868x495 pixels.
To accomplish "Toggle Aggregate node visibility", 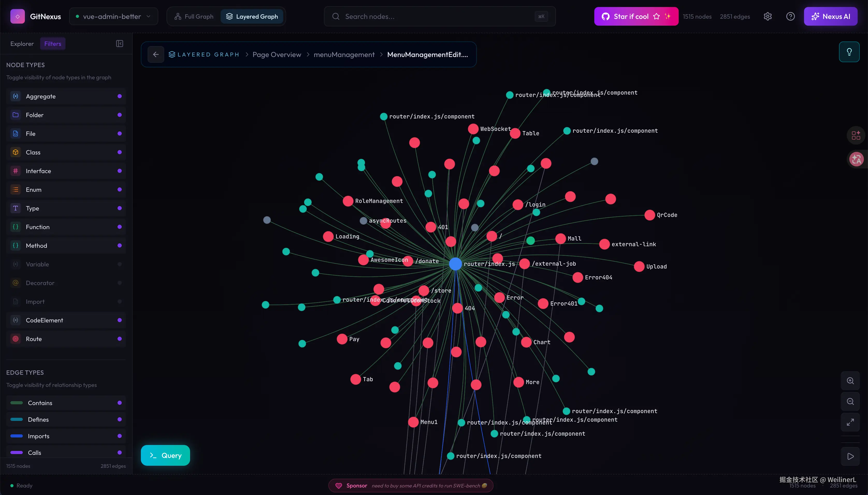I will pyautogui.click(x=120, y=96).
